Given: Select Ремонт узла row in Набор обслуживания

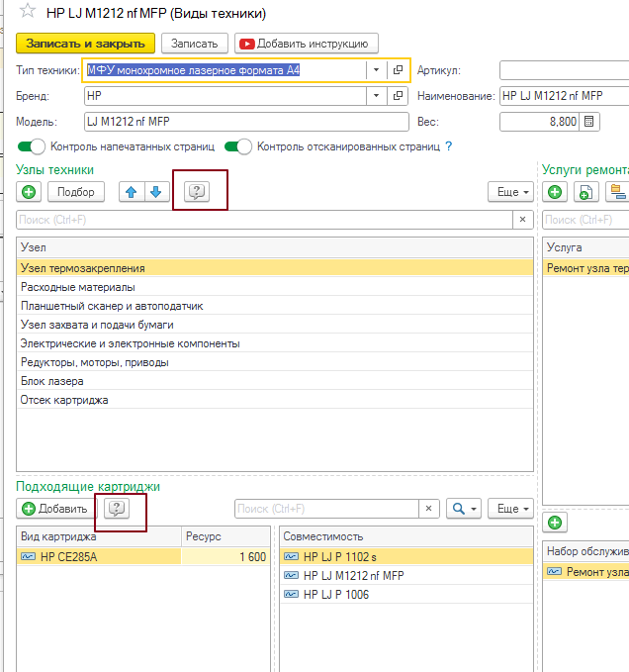Looking at the screenshot, I should click(x=585, y=572).
